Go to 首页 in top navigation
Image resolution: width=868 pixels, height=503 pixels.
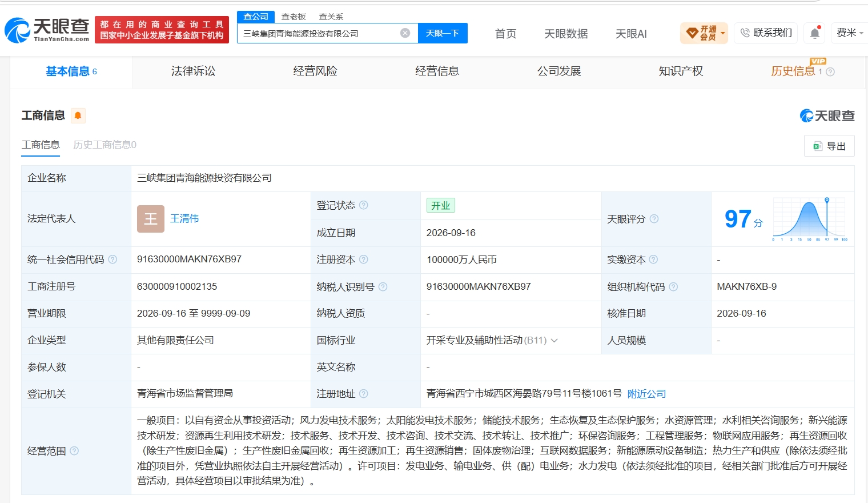click(x=505, y=34)
